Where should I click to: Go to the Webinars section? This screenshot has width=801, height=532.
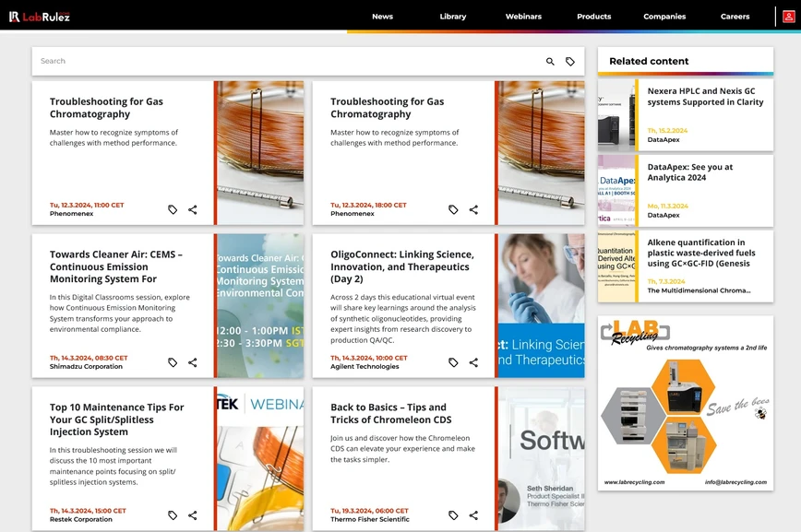(523, 17)
